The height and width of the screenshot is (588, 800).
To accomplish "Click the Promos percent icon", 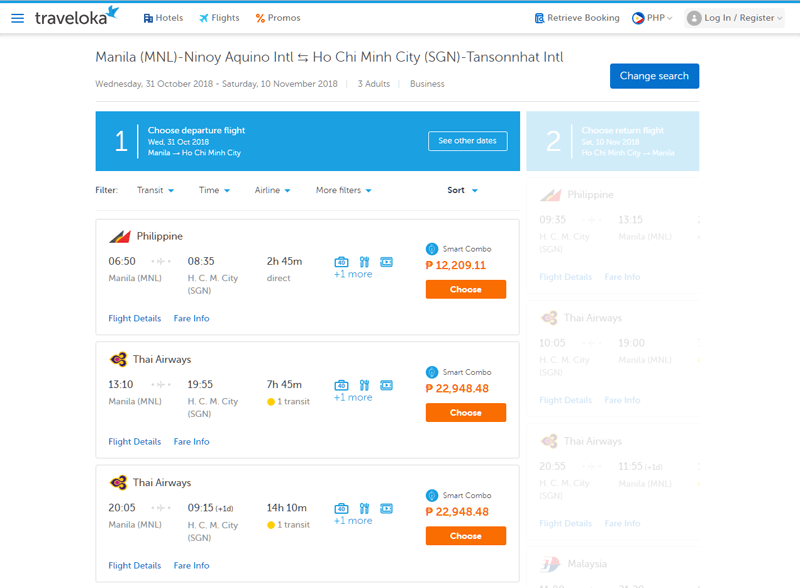I will click(260, 18).
